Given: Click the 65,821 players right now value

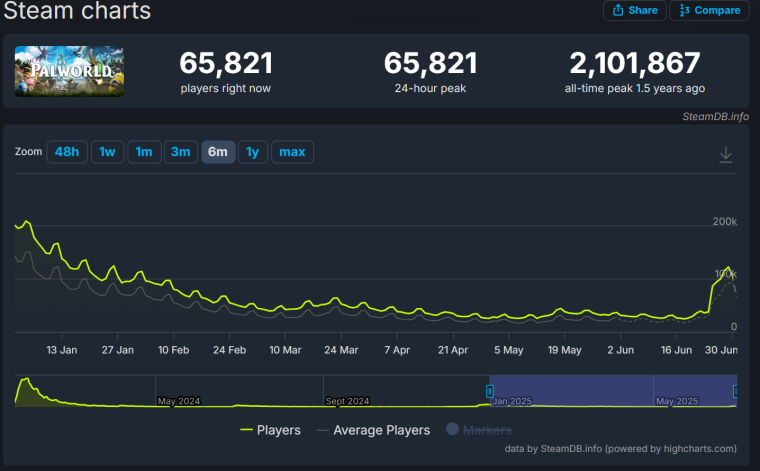Looking at the screenshot, I should click(226, 63).
